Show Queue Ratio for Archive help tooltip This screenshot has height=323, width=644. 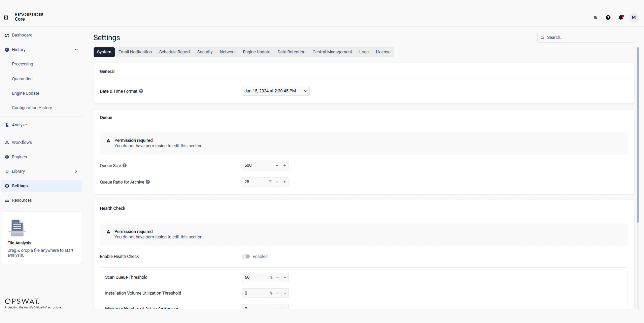[x=148, y=182]
